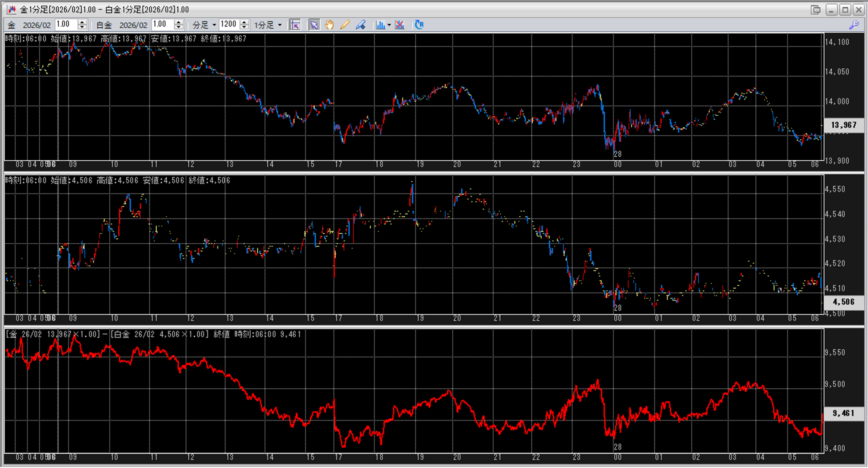Select the pencil drawing tool
This screenshot has height=468, width=868.
click(x=345, y=25)
